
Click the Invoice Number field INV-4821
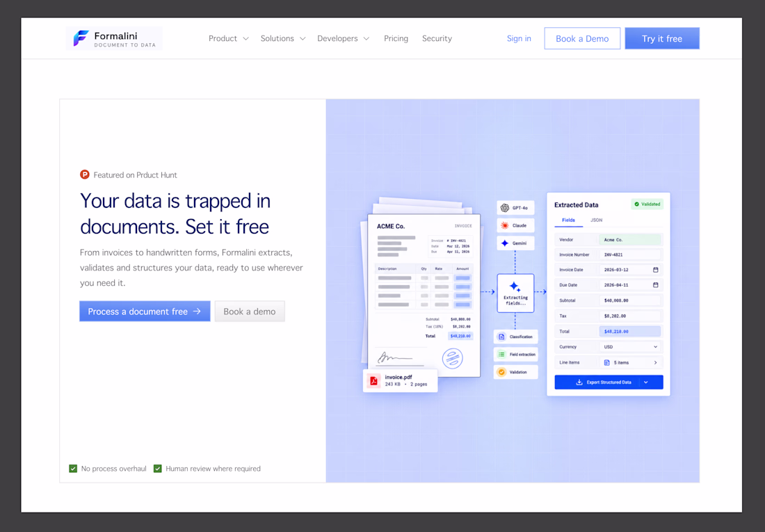[630, 255]
